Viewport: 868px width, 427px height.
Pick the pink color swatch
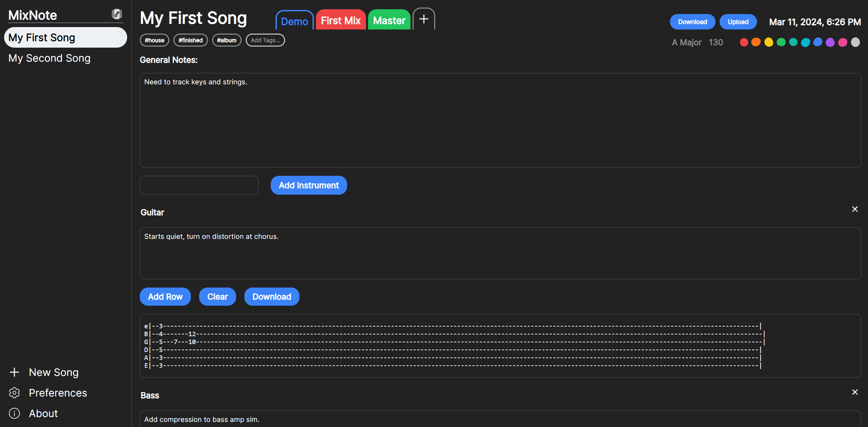coord(843,42)
